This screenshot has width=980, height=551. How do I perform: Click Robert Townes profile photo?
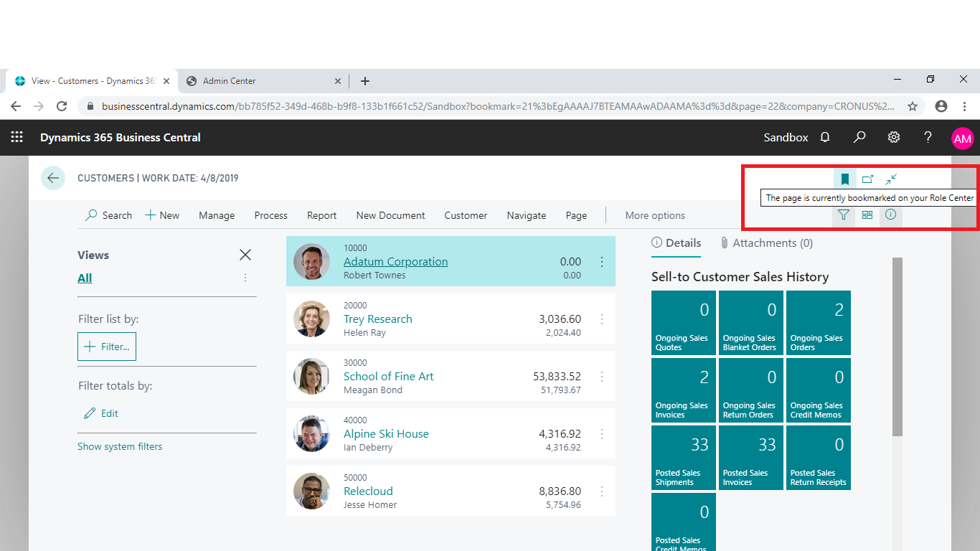311,262
